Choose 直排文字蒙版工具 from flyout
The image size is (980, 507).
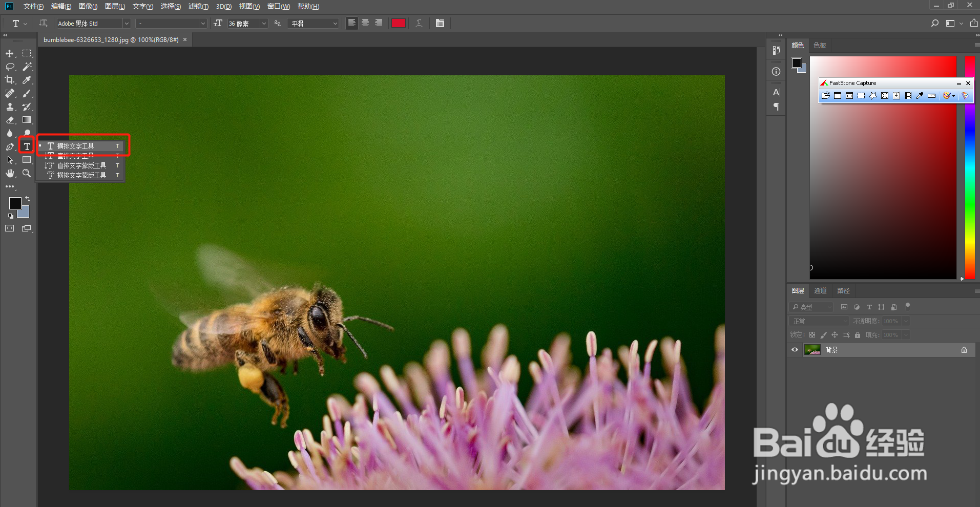click(x=81, y=165)
